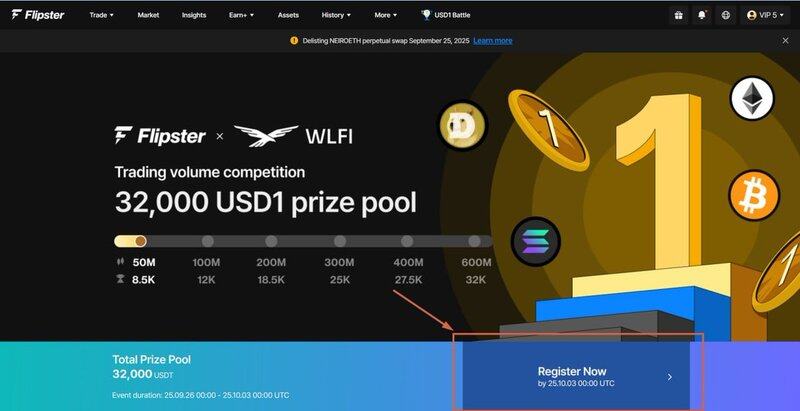The height and width of the screenshot is (411, 800).
Task: Open the Insights menu item
Action: pos(194,15)
